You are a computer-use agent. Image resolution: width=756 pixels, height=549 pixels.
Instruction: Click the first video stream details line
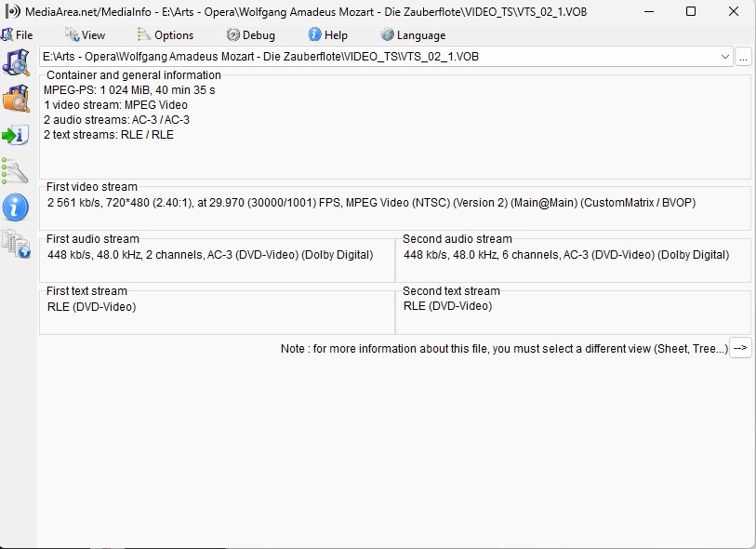pyautogui.click(x=371, y=203)
